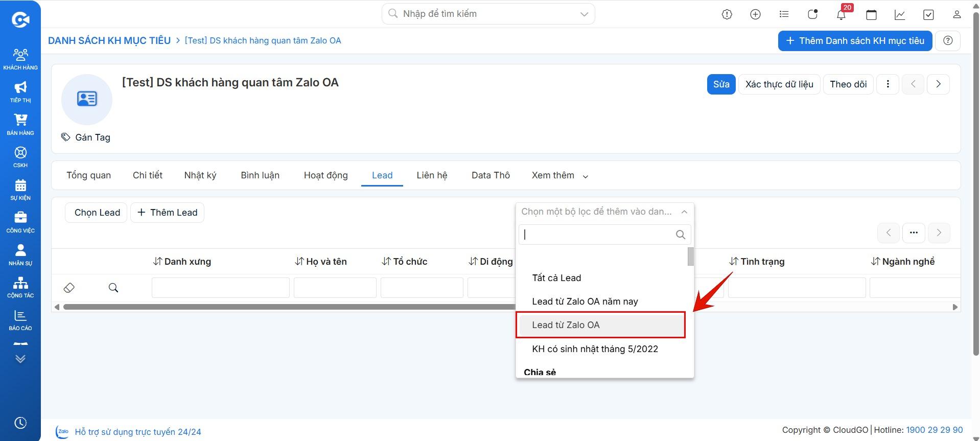Open the top bar calendar icon

tap(871, 14)
